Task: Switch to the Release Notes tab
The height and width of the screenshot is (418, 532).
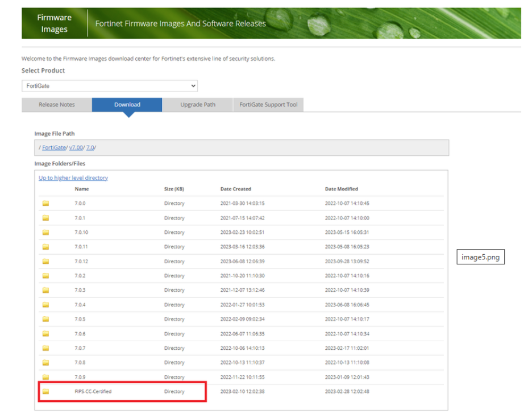Action: tap(56, 105)
